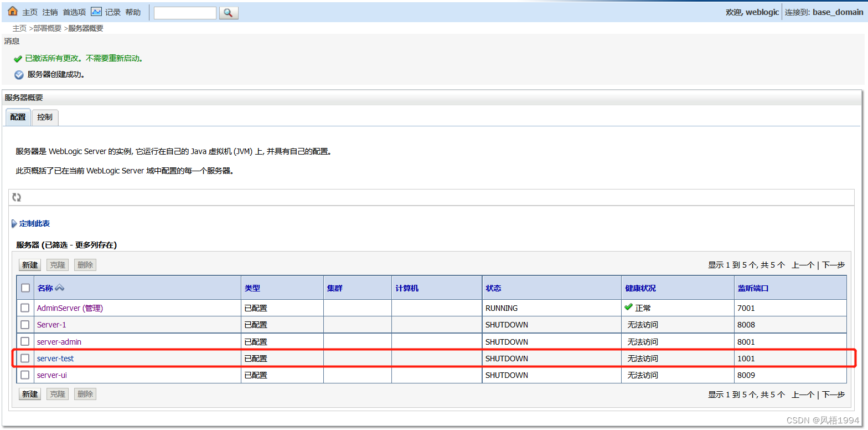Click port 8009 cell
Viewport: 868px width, 430px height.
pyautogui.click(x=746, y=375)
